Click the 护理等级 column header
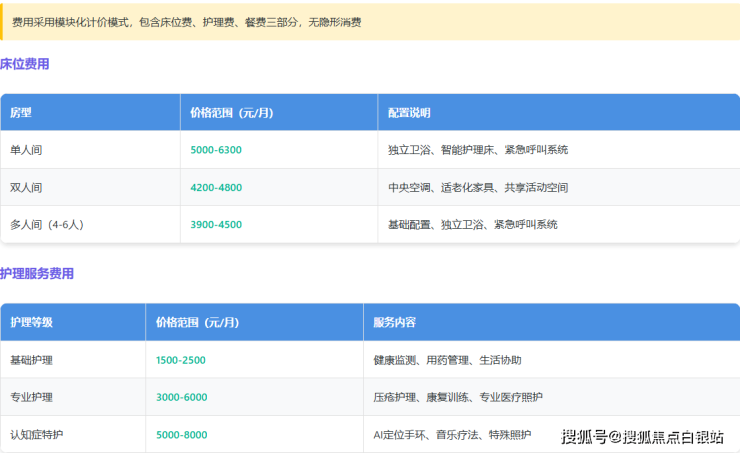Image resolution: width=740 pixels, height=453 pixels. point(31,323)
